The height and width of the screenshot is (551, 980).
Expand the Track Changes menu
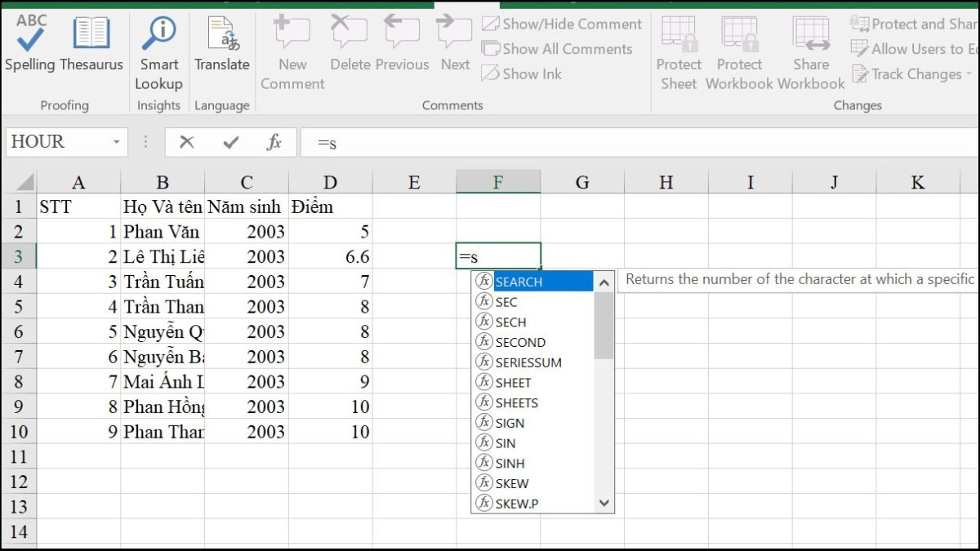click(909, 74)
